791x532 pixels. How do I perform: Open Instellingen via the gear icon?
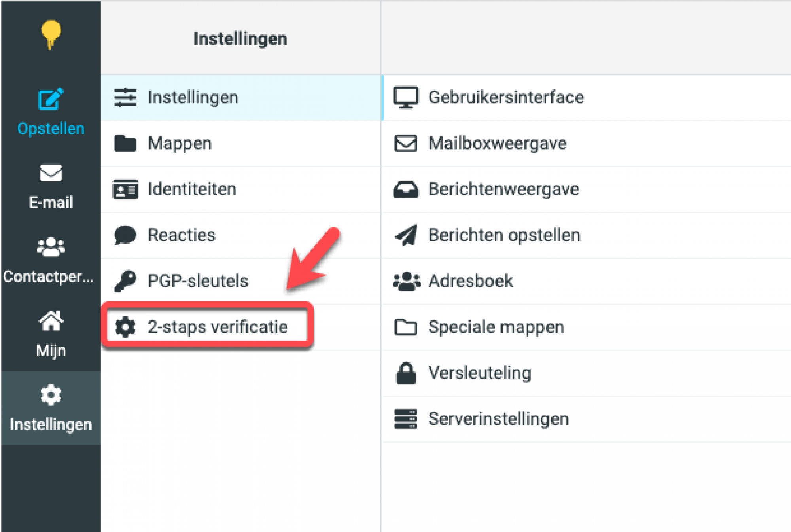coord(51,394)
